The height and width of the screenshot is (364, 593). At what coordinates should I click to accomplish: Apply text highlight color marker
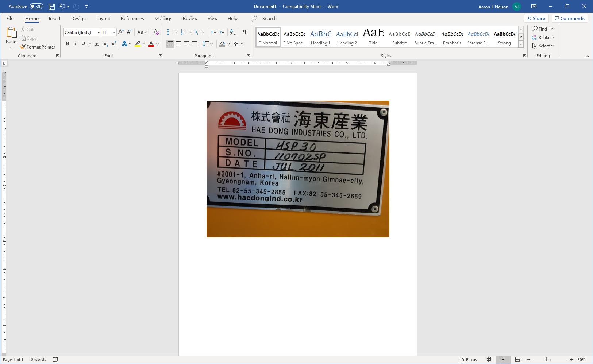(x=138, y=44)
